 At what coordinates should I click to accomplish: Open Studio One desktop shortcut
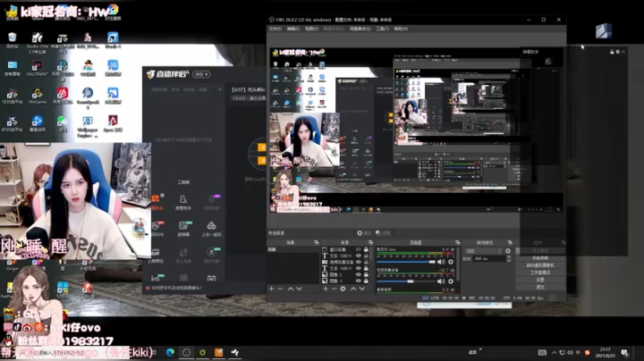click(x=38, y=42)
